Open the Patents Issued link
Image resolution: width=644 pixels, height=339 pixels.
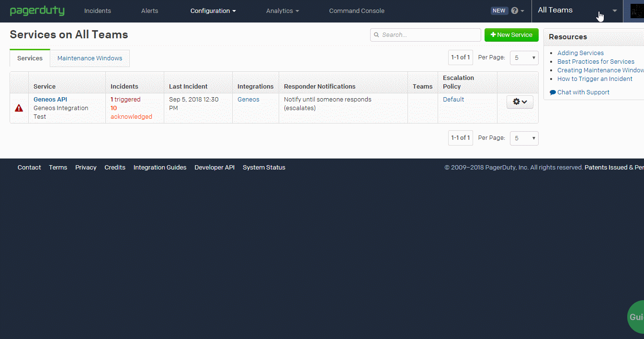[x=614, y=168]
